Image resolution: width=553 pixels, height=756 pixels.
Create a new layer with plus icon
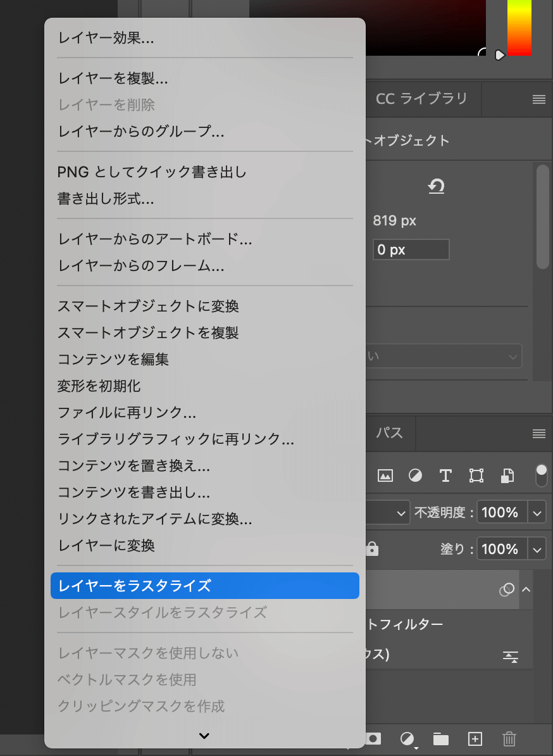[475, 739]
